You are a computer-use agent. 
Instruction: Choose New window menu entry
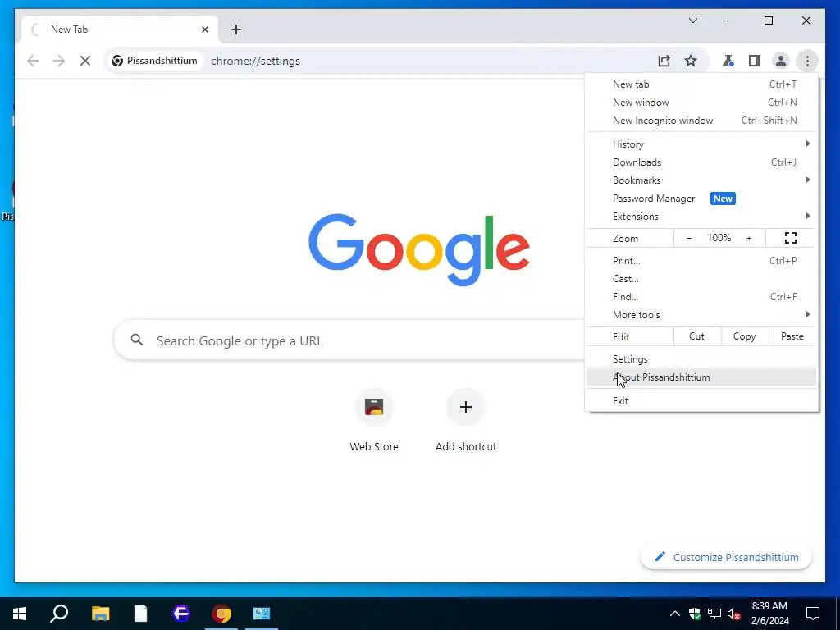pos(701,103)
